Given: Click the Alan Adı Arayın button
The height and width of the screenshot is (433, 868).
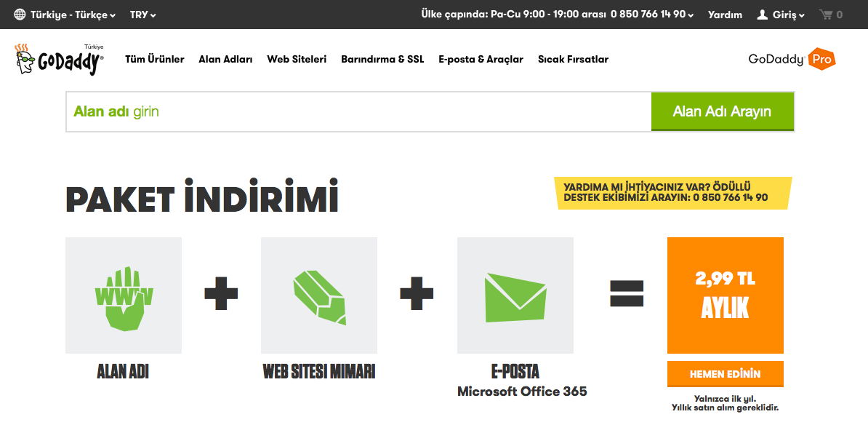Looking at the screenshot, I should (723, 111).
